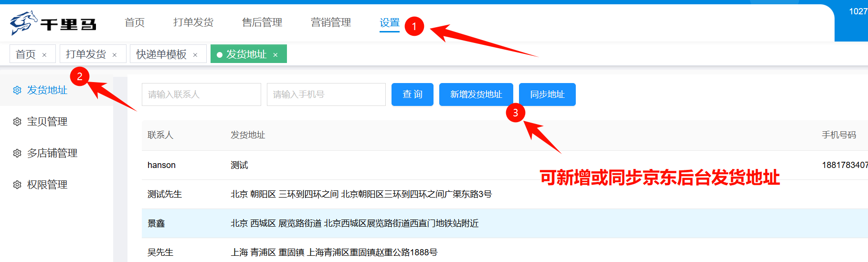
Task: Click gear icon beside 发货地址
Action: click(17, 90)
